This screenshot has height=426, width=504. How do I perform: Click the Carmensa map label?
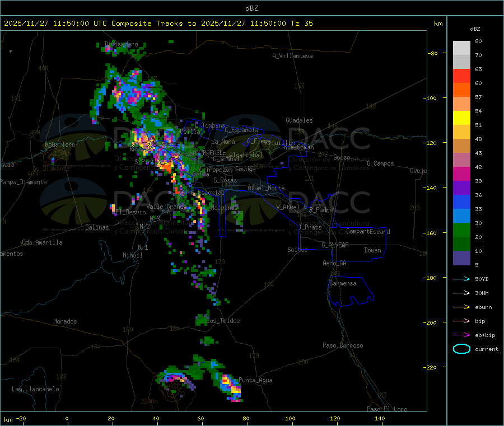click(343, 283)
